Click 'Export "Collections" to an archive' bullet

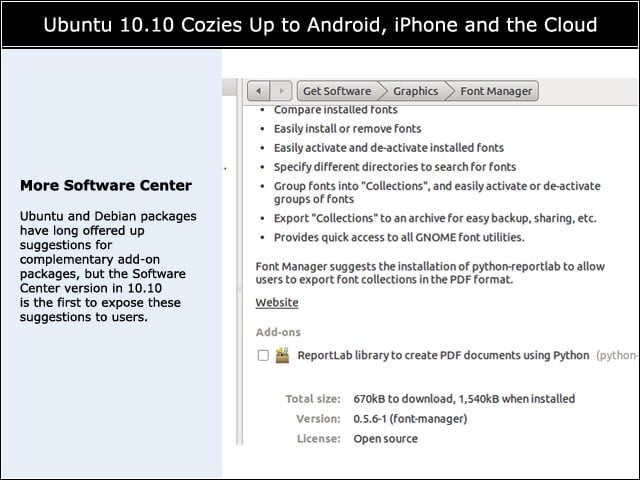435,218
